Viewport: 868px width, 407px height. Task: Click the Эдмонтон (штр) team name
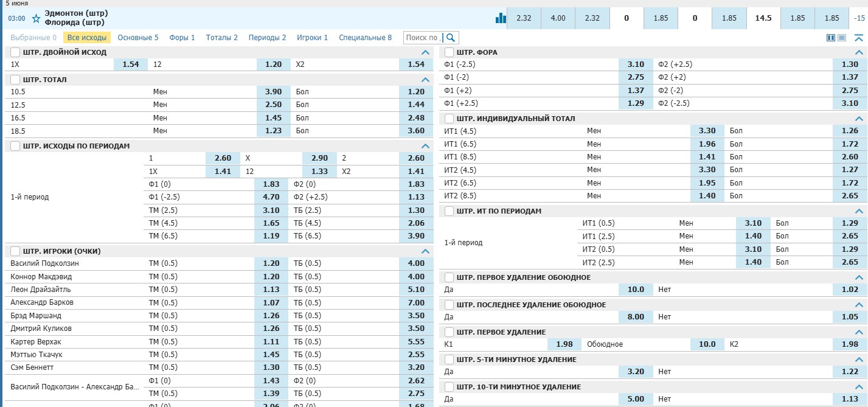(77, 13)
